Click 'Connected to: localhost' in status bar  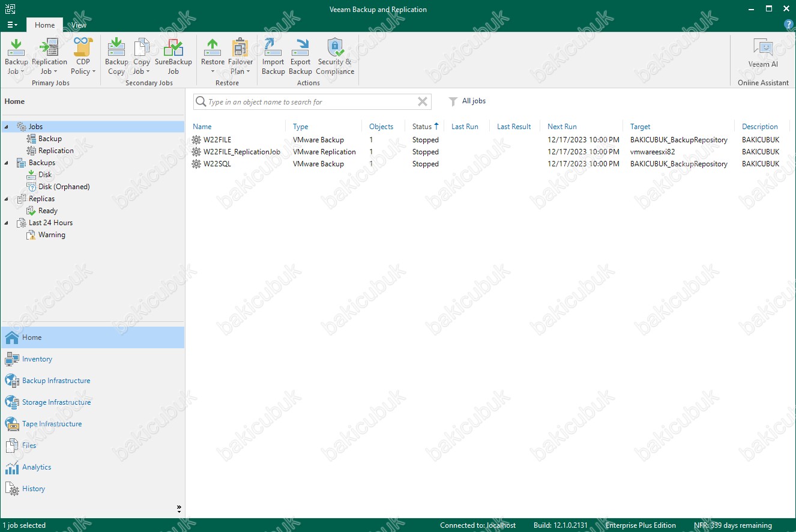pyautogui.click(x=478, y=525)
